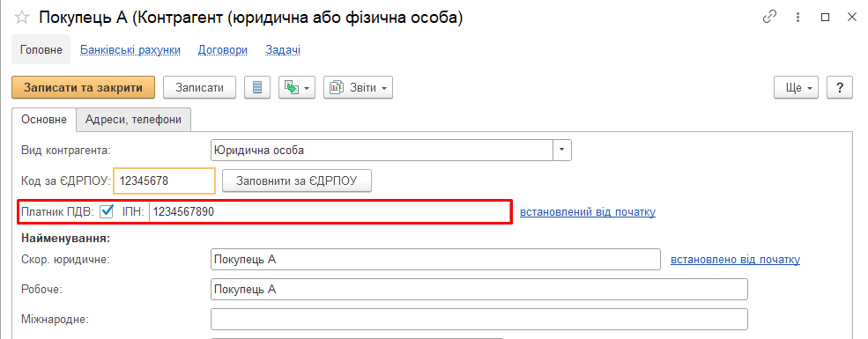
Task: Open the встановлений від початку link
Action: [x=588, y=212]
